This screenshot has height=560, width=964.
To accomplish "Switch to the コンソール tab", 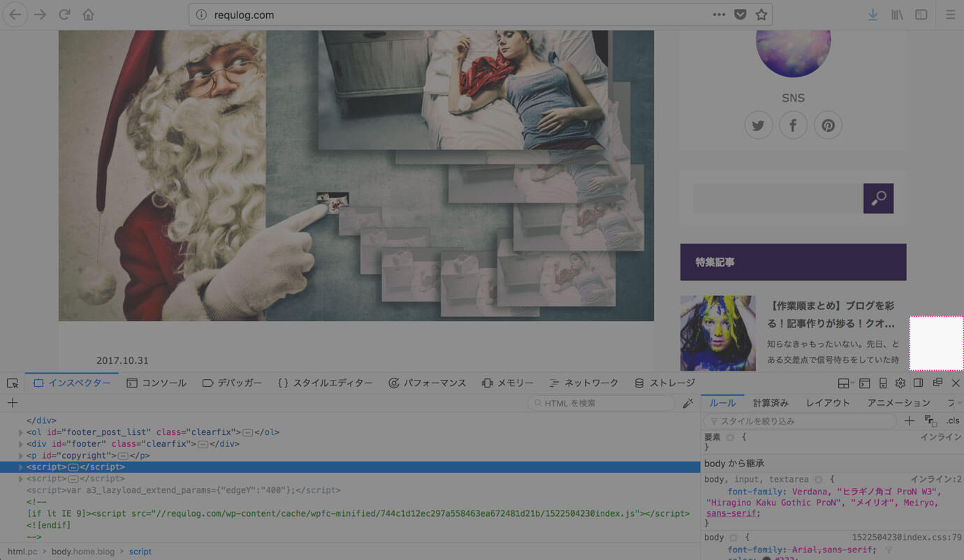I will [156, 383].
